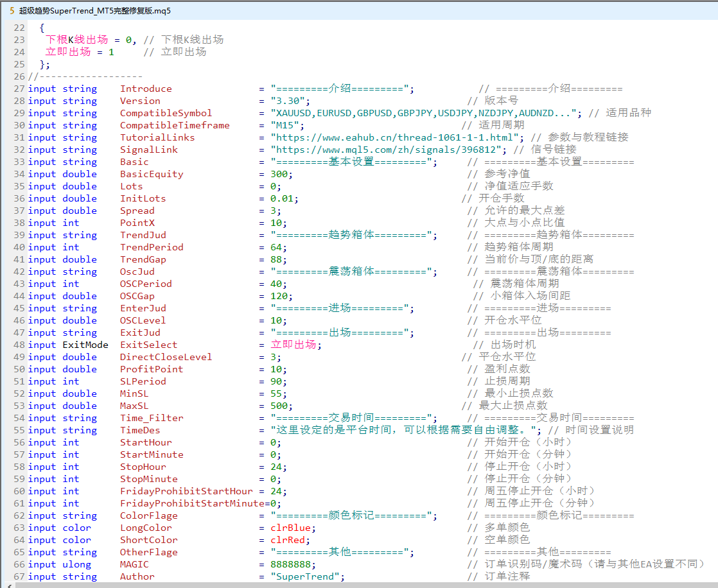Click the eahub.cn tutorial URL string

coord(396,138)
